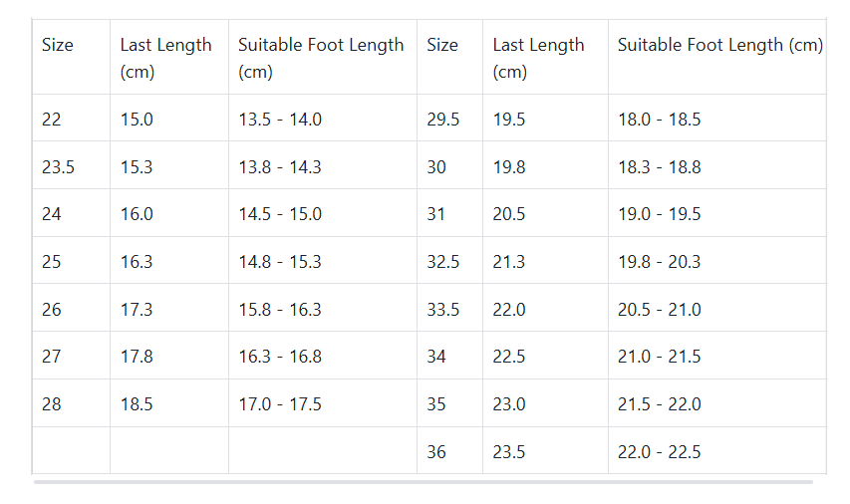Viewport: 850px width, 504px height.
Task: Click the second Suitable Foot Length header
Action: point(719,45)
